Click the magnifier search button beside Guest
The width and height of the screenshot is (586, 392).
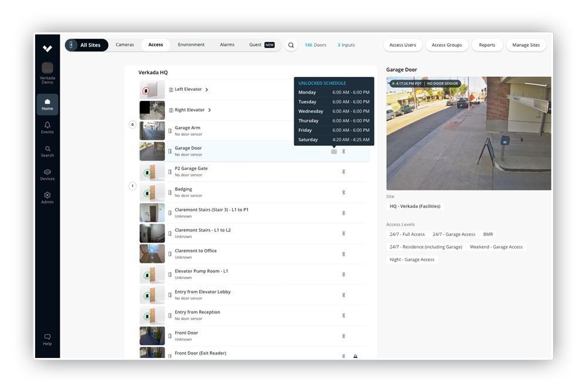pyautogui.click(x=291, y=45)
